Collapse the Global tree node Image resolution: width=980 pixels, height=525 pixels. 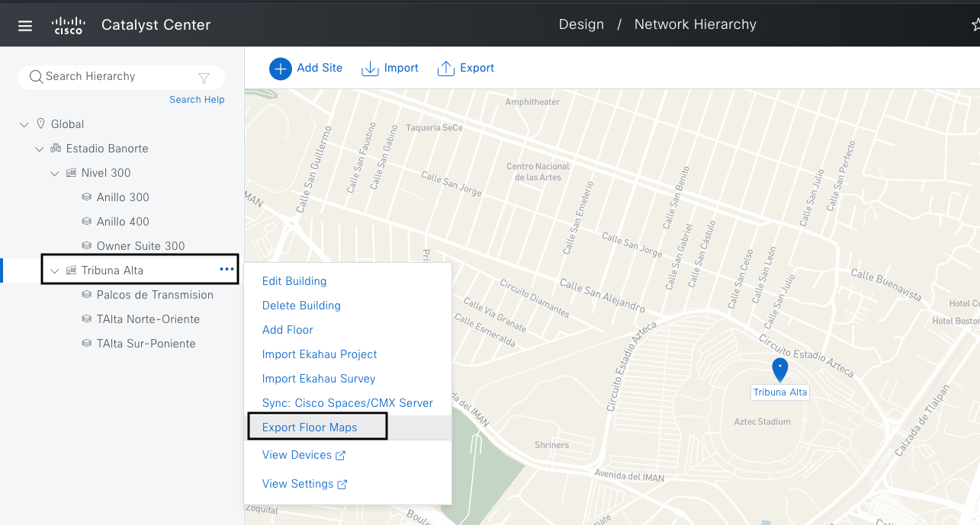tap(24, 124)
